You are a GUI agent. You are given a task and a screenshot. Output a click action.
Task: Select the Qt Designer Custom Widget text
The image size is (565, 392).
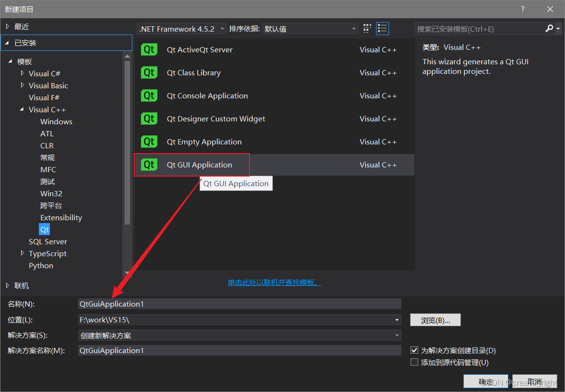click(x=216, y=119)
